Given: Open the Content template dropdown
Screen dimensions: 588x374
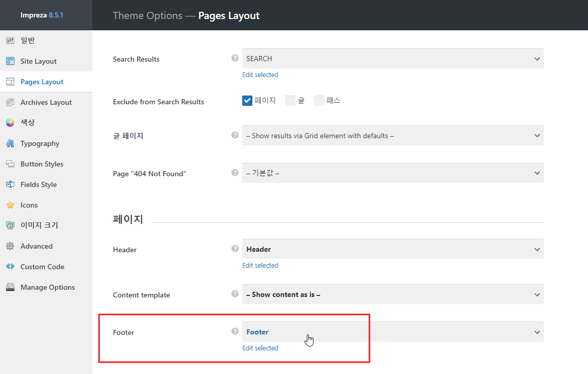Looking at the screenshot, I should click(393, 294).
